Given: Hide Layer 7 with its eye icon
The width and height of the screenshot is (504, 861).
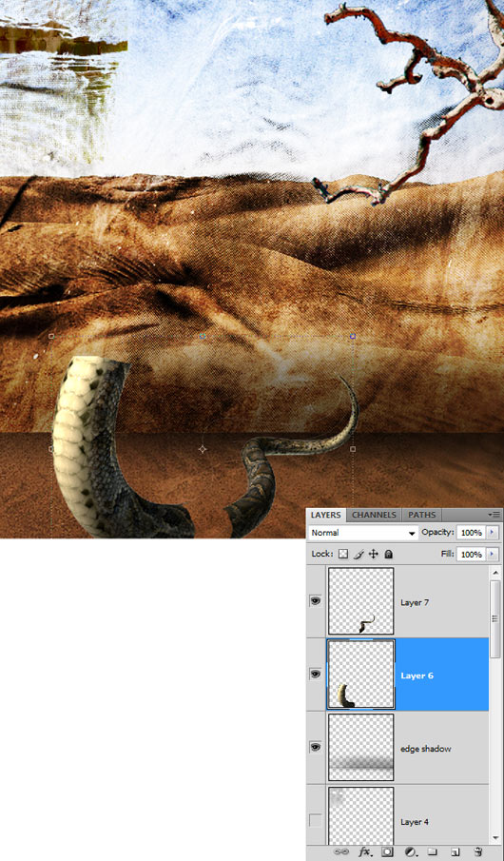Looking at the screenshot, I should [315, 601].
